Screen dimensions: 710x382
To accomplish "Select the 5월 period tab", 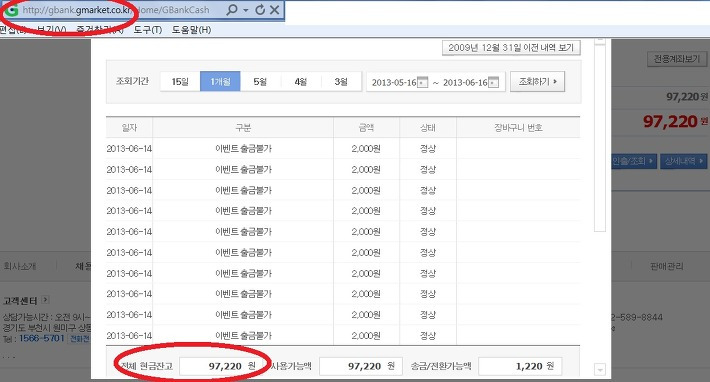I will pos(260,82).
